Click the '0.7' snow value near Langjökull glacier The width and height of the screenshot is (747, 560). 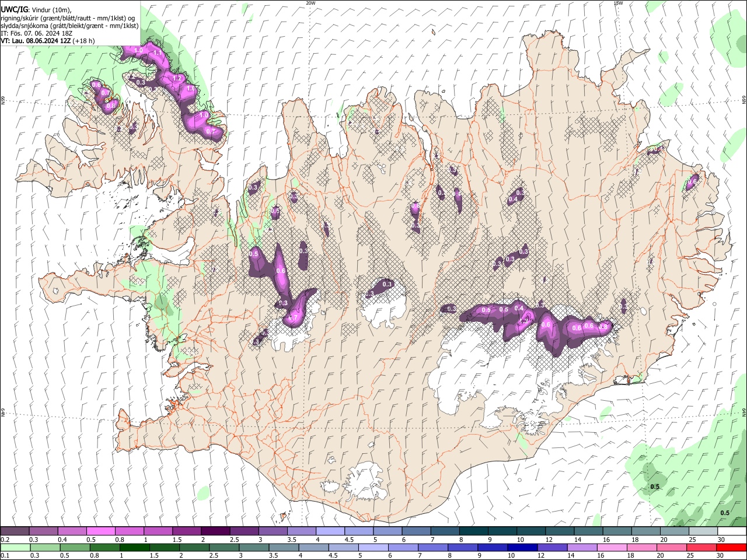click(294, 318)
